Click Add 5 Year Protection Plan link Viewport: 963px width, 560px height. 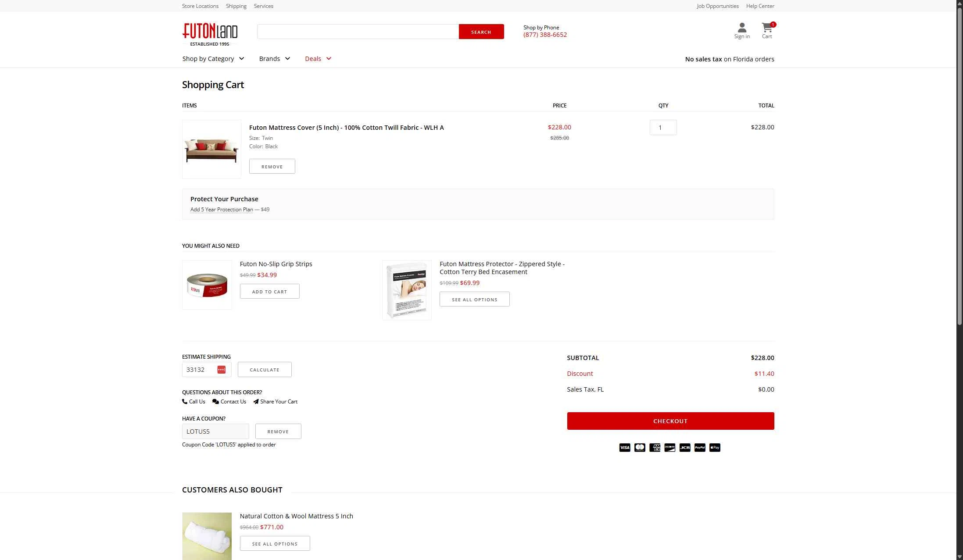[222, 209]
